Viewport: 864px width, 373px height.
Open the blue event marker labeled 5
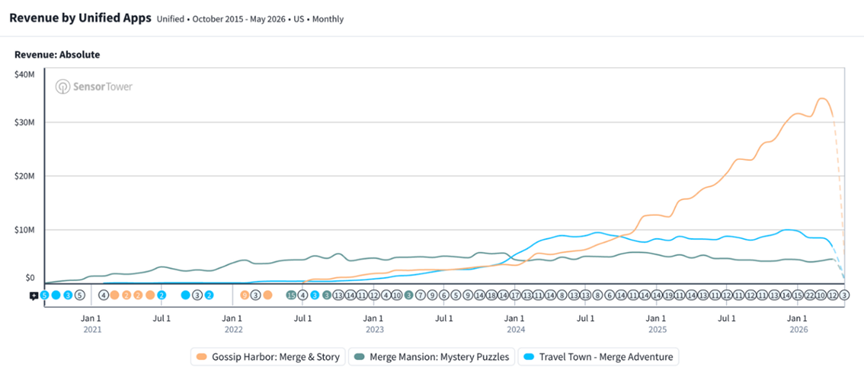coord(45,295)
